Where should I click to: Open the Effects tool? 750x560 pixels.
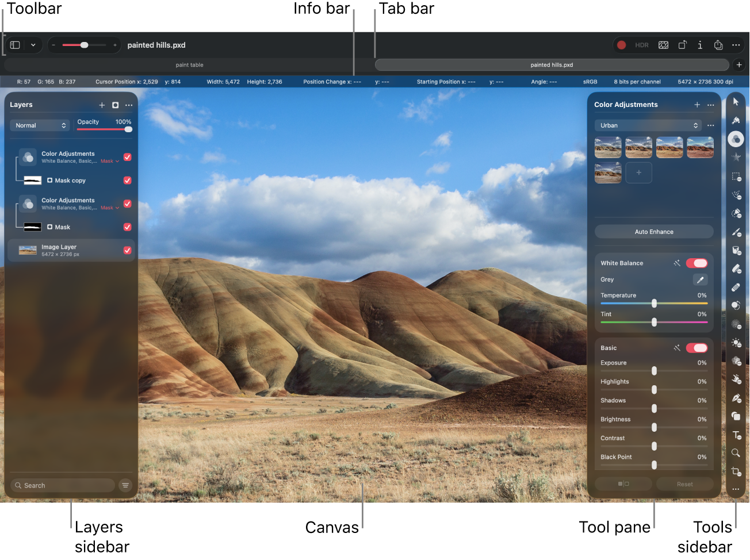tap(736, 157)
